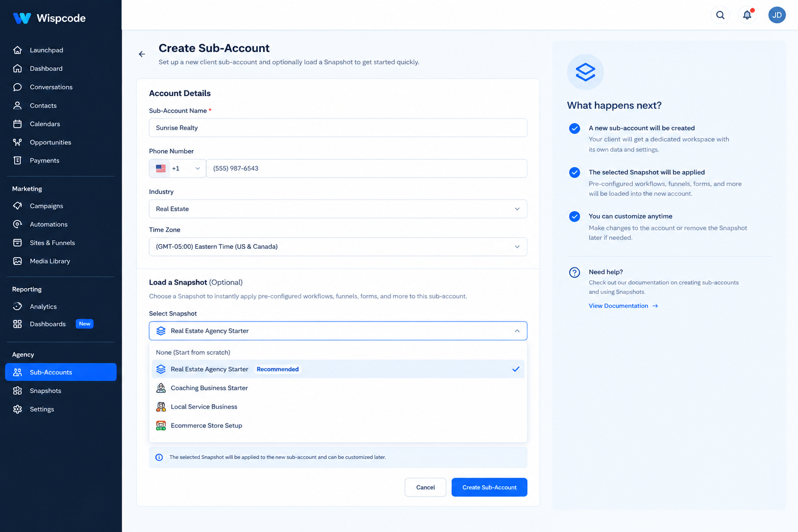Image resolution: width=798 pixels, height=532 pixels.
Task: Click the Payments receipt icon
Action: pos(18,161)
